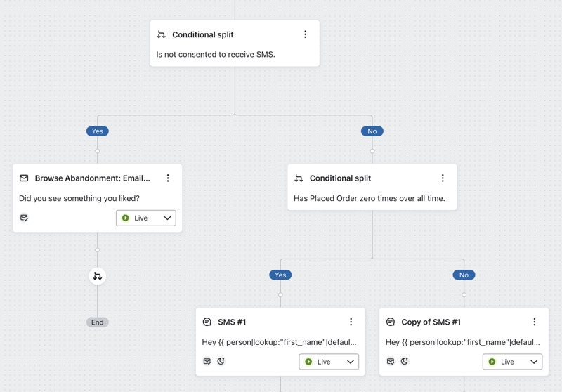This screenshot has width=562, height=392.
Task: Click the End marker of the email branch
Action: pyautogui.click(x=97, y=322)
